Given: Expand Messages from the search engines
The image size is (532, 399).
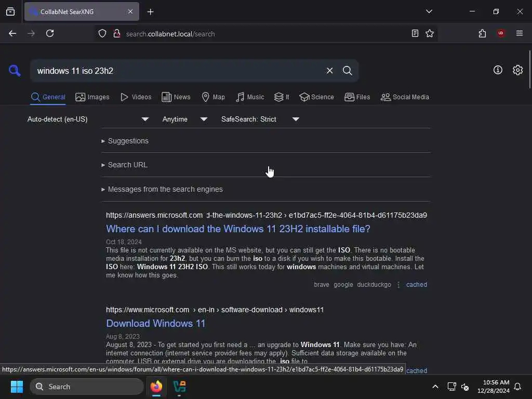Looking at the screenshot, I should [162, 189].
